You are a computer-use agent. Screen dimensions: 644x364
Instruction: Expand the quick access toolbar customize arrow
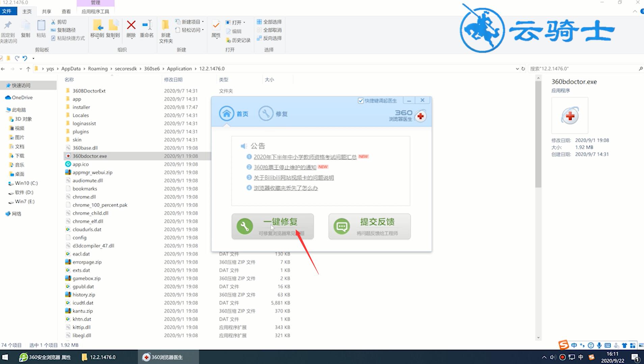pos(33,58)
